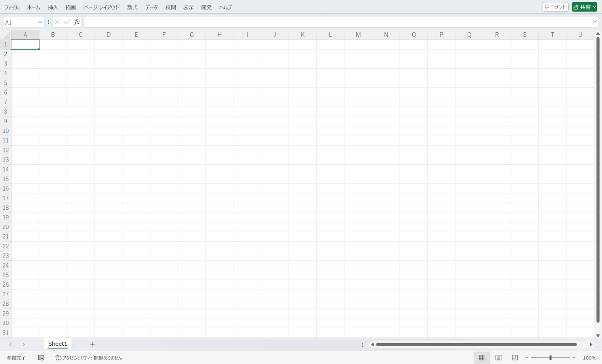
Task: Click the 100% zoom level
Action: pos(590,358)
